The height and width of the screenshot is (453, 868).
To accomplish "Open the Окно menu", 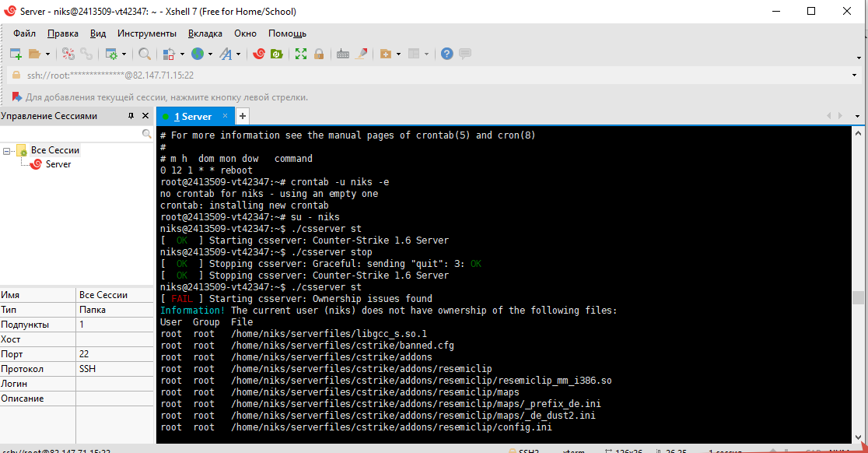I will [245, 33].
